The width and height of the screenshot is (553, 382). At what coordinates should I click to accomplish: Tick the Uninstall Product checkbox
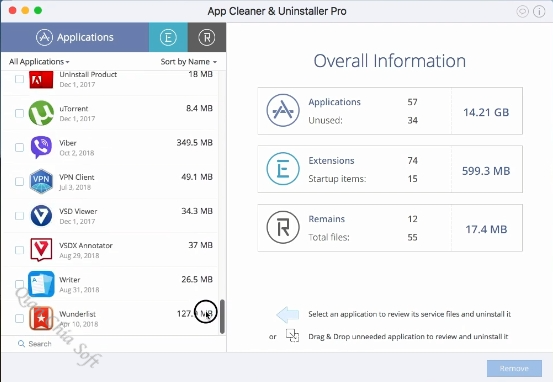(x=19, y=79)
